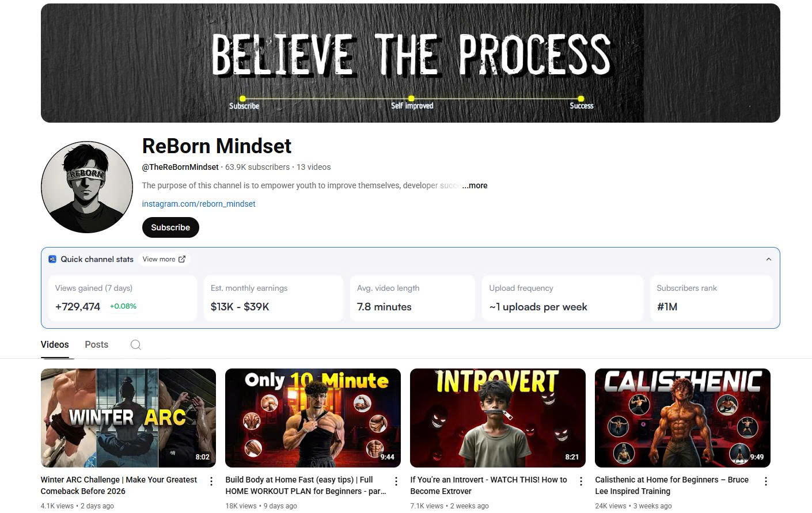The width and height of the screenshot is (812, 513).
Task: Click the external-link icon beside View more
Action: [182, 259]
